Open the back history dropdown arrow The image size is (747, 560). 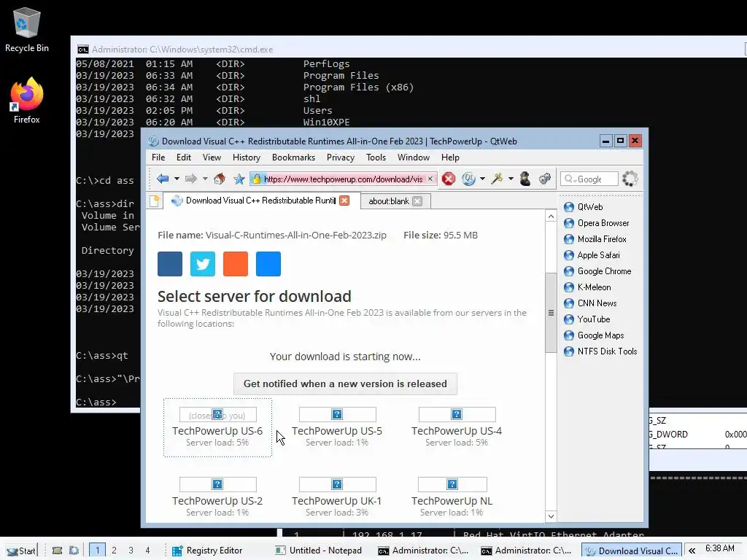coord(177,179)
